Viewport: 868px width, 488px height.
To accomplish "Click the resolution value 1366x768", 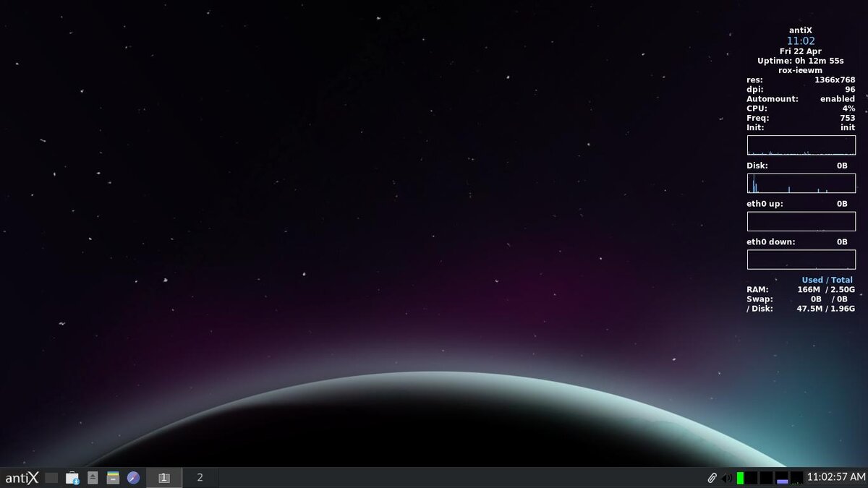I will pyautogui.click(x=835, y=80).
